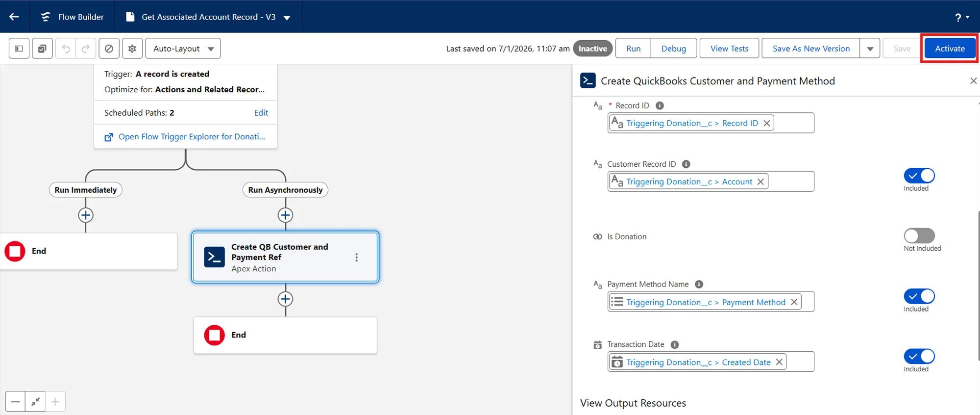
Task: Close the Create QuickBooks Customer panel
Action: [973, 81]
